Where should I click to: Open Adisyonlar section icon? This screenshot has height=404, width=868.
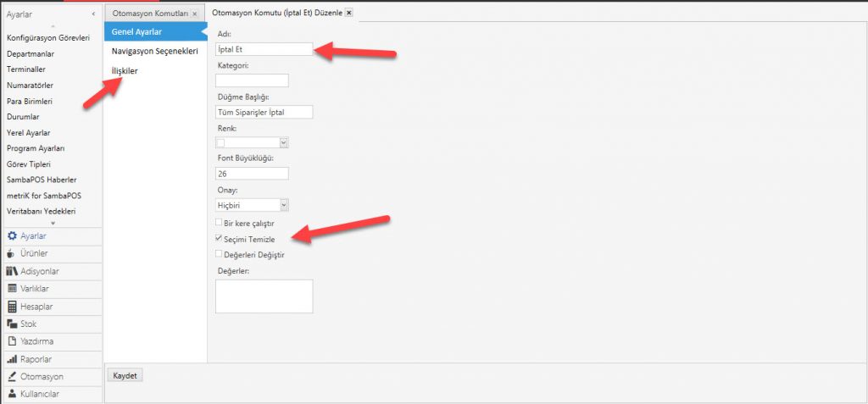pyautogui.click(x=12, y=271)
